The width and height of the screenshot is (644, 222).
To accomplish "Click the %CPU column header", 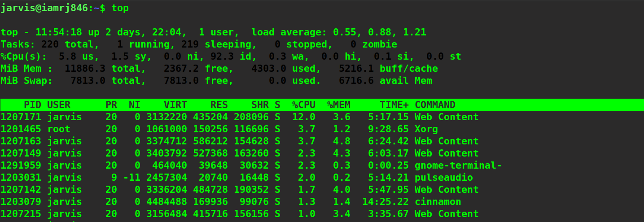I will (304, 105).
